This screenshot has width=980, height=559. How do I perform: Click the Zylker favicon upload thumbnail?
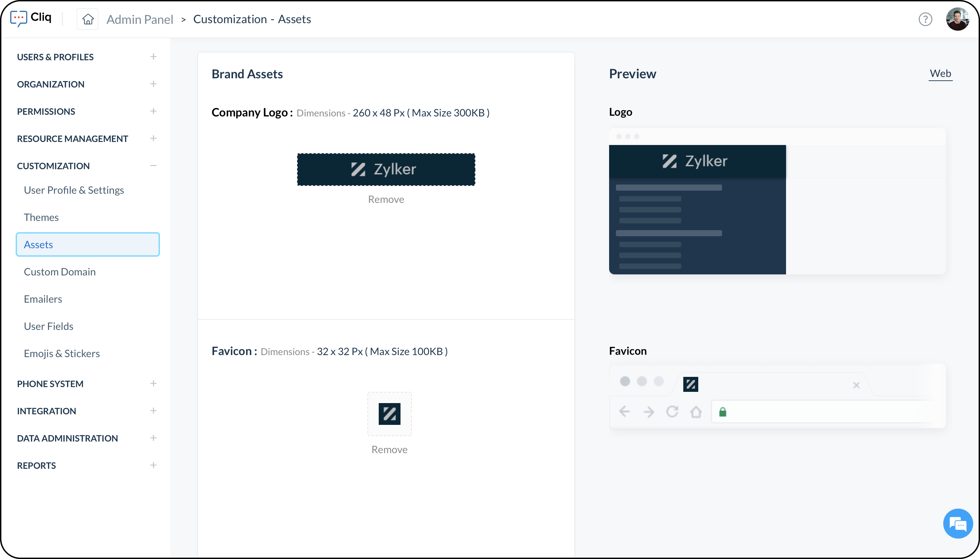(x=390, y=414)
